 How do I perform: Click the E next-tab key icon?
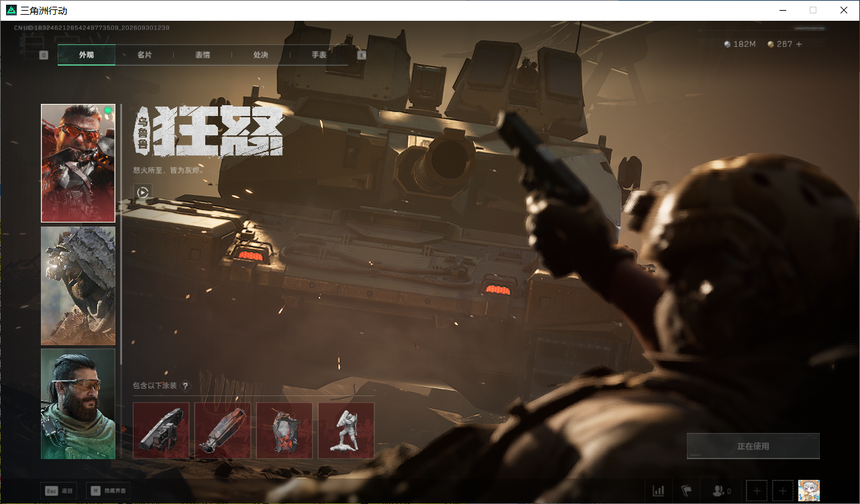[362, 55]
